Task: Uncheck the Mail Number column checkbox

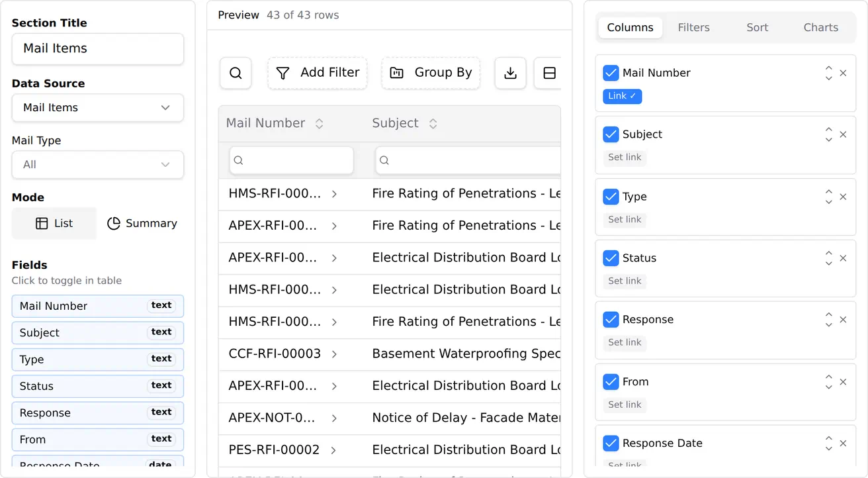Action: (611, 73)
